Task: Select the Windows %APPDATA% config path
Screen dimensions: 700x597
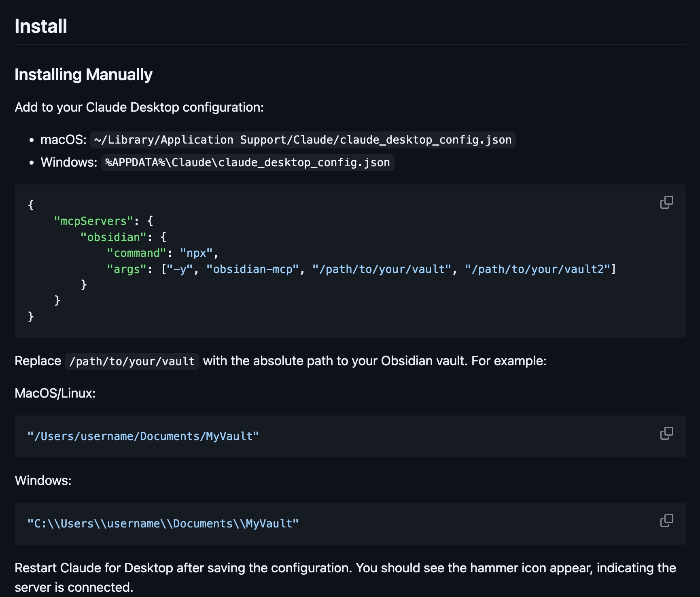Action: (248, 163)
